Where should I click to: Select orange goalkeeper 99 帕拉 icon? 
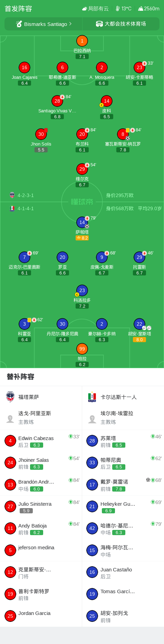click(82, 349)
